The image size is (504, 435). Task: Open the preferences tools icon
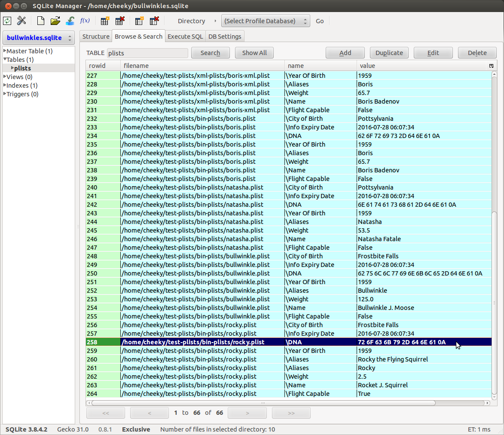coord(21,21)
